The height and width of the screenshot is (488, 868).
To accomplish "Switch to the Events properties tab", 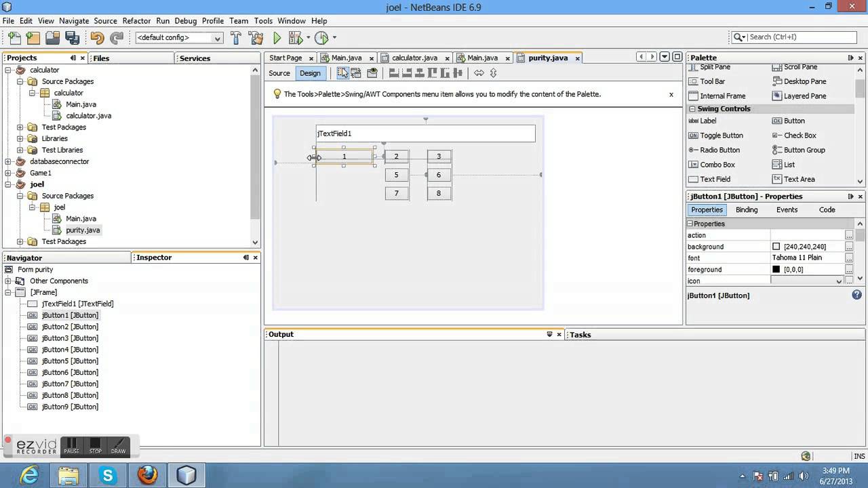I will pos(787,210).
